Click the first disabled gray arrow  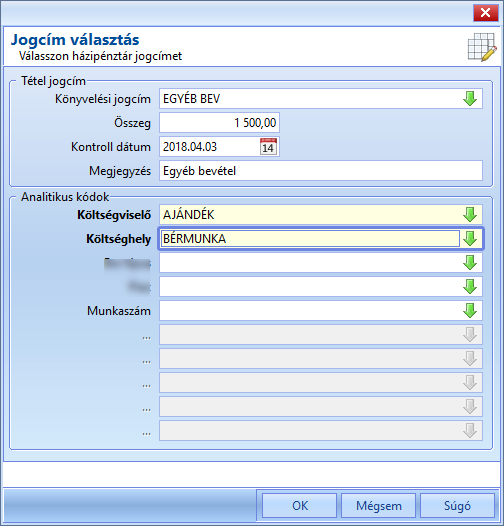[x=470, y=335]
